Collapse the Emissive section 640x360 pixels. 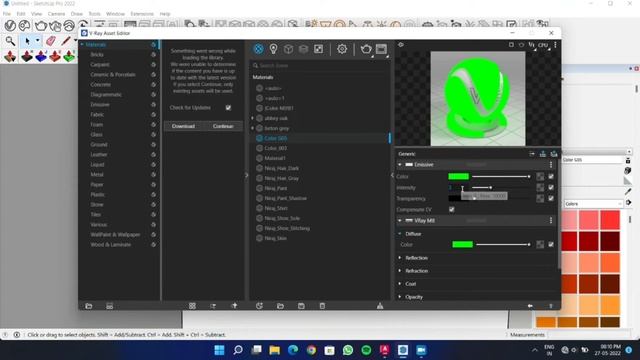(400, 164)
